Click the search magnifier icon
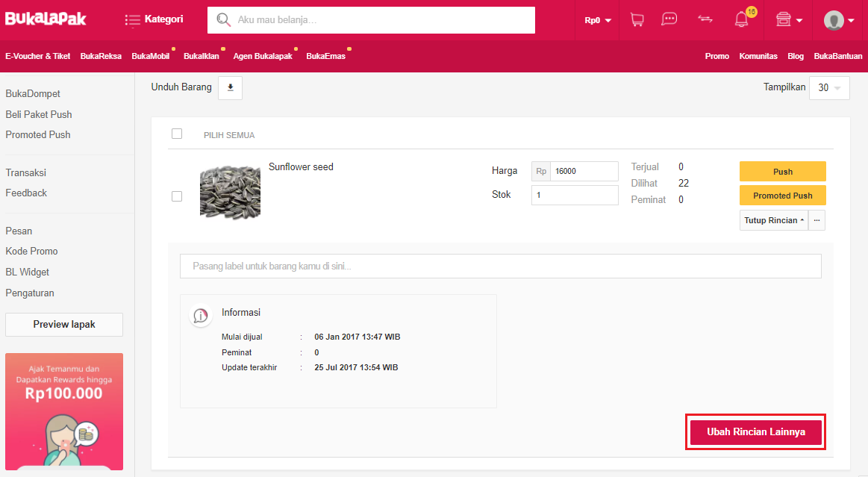Screen dimensions: 868x477 click(x=223, y=20)
